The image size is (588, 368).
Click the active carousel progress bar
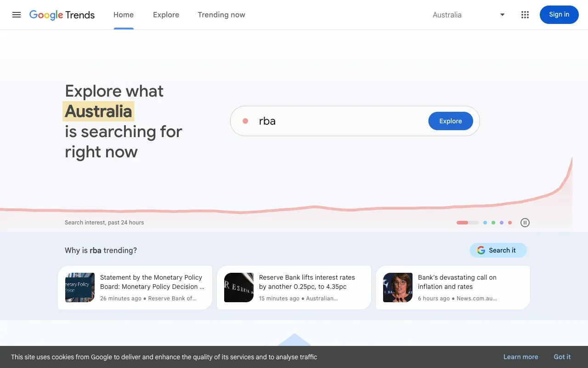coord(468,223)
